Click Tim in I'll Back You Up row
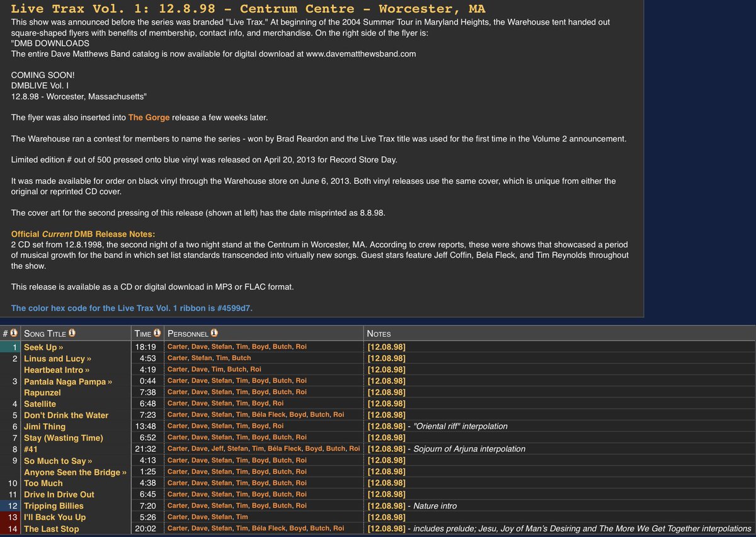The image size is (756, 537). [x=242, y=517]
